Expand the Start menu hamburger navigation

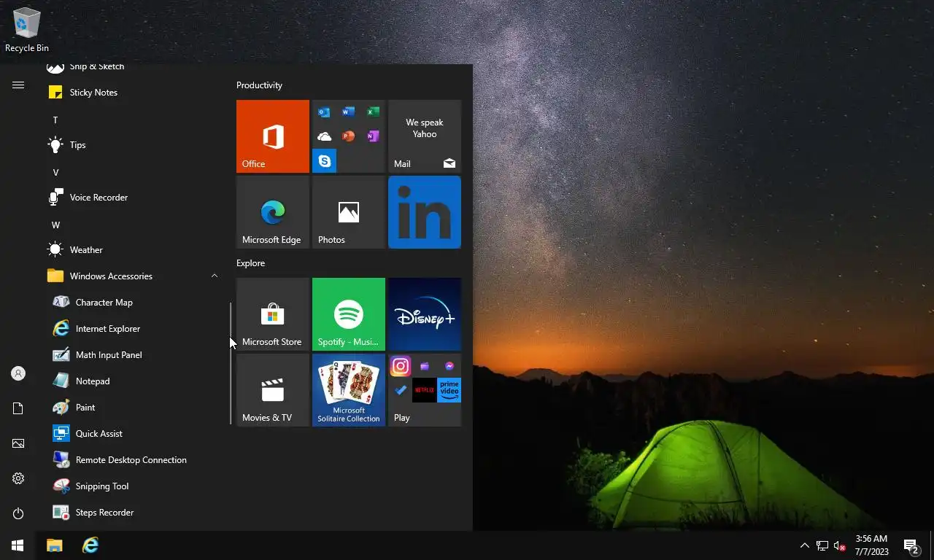[18, 85]
